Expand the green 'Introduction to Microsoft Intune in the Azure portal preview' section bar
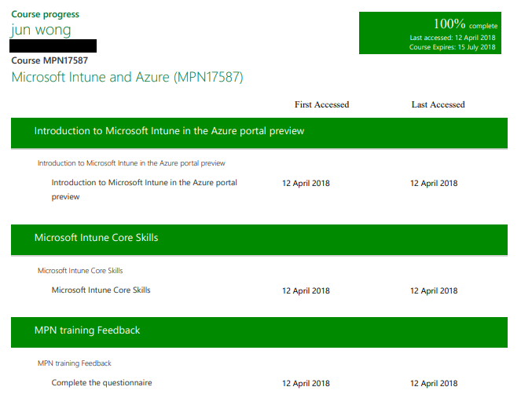Image resolution: width=532 pixels, height=405 pixels. click(x=259, y=133)
